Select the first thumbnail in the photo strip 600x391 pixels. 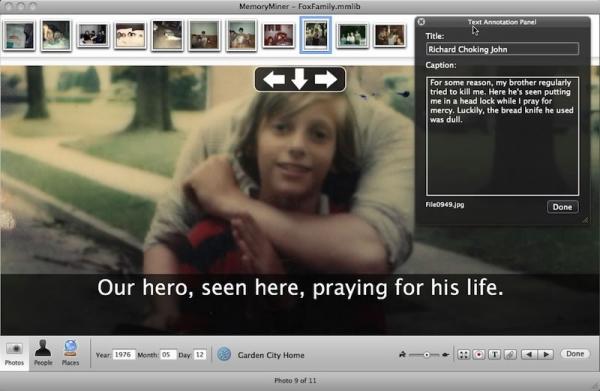coord(19,36)
